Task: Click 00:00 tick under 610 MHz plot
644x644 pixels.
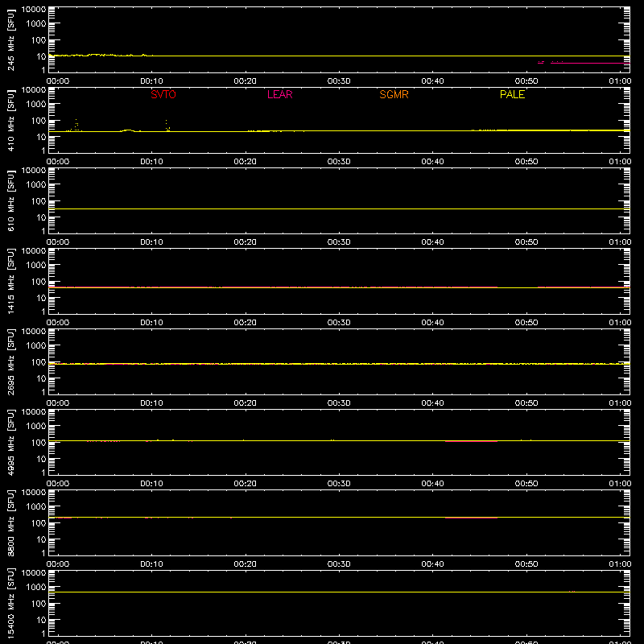Action: click(x=58, y=242)
